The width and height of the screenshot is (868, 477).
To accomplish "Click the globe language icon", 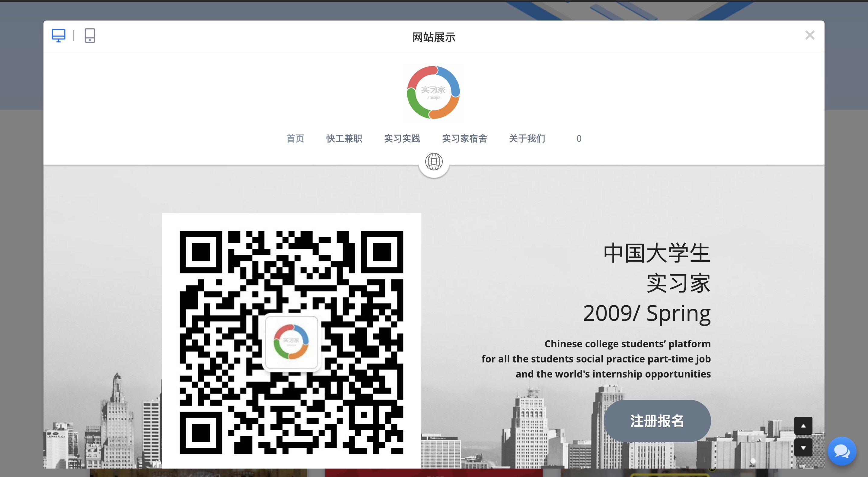I will pos(434,162).
